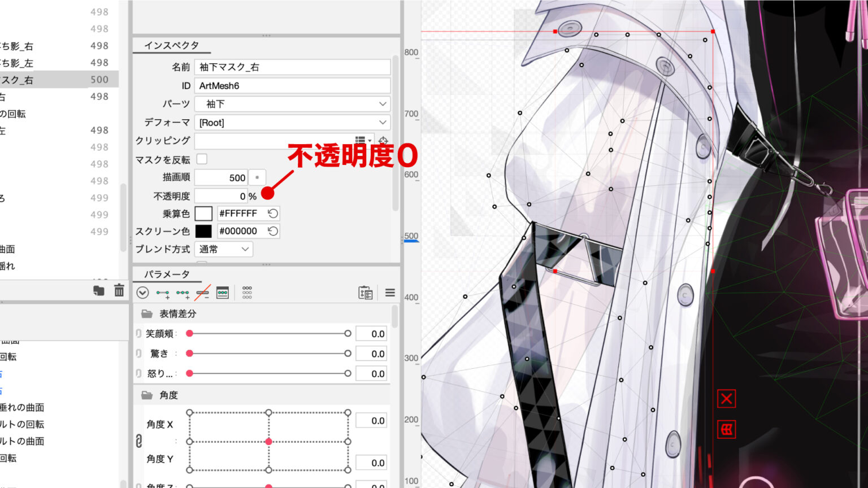Open the ブレンド方式 dropdown set to 通常

pyautogui.click(x=224, y=249)
